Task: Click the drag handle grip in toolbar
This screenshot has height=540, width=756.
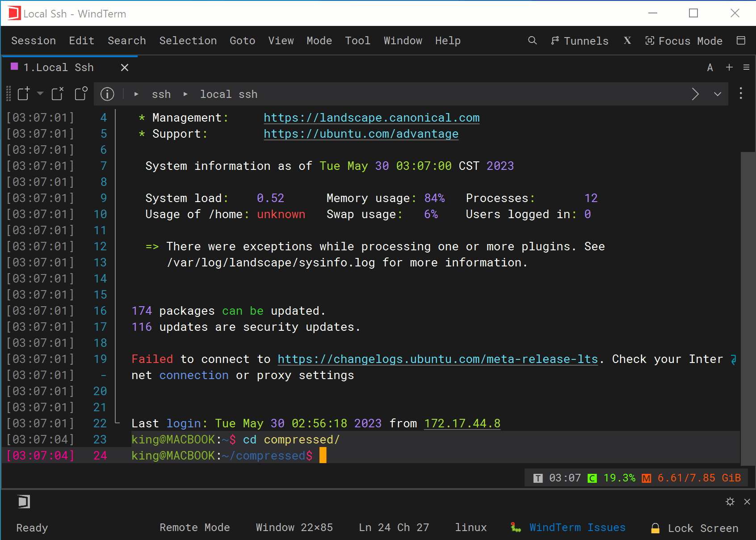Action: 8,94
